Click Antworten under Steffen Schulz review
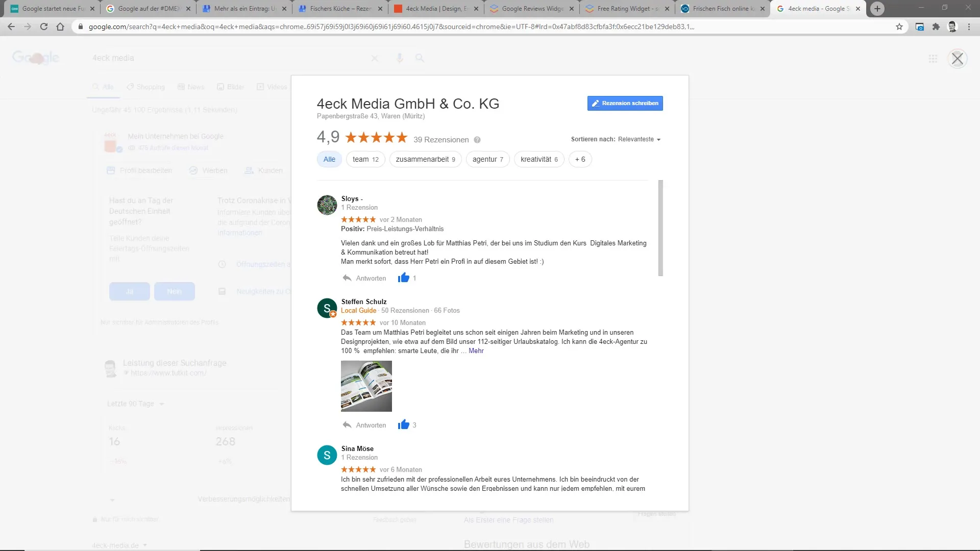980x551 pixels. point(371,425)
